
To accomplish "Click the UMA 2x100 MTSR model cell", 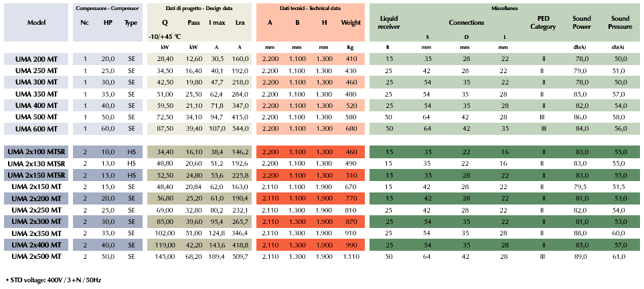I will tap(36, 152).
